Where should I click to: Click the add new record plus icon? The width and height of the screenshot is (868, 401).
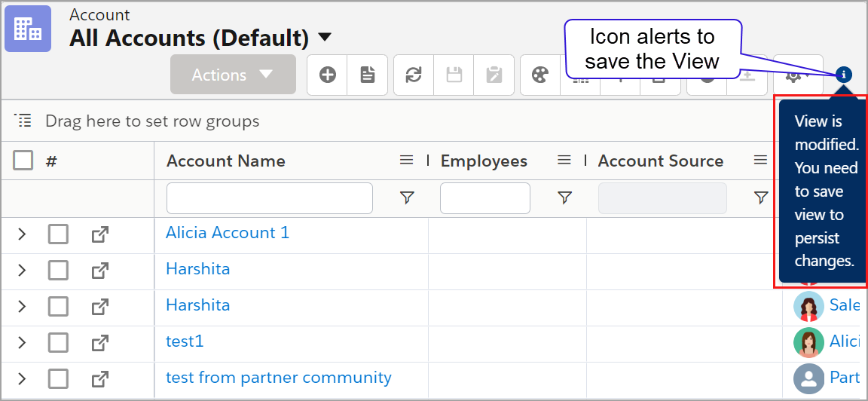[327, 75]
